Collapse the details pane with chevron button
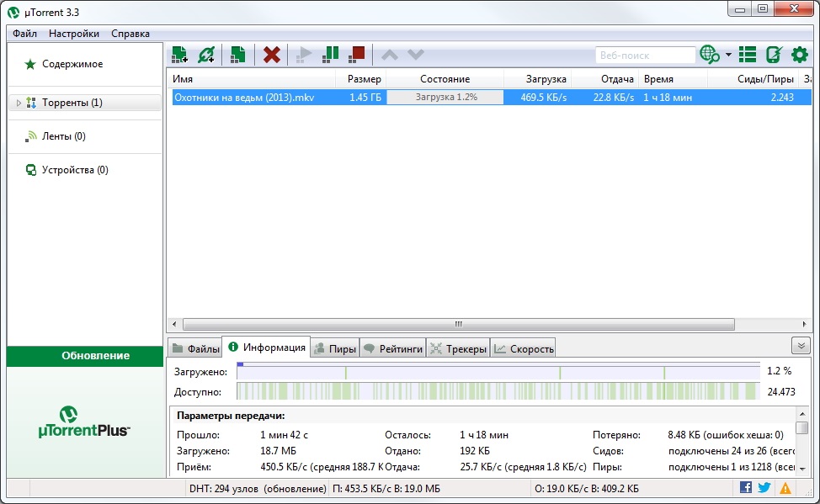Viewport: 820px width, 504px height. point(801,346)
